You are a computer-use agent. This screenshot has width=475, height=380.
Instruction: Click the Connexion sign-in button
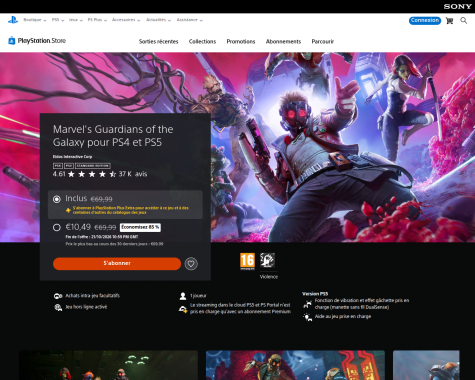[425, 21]
